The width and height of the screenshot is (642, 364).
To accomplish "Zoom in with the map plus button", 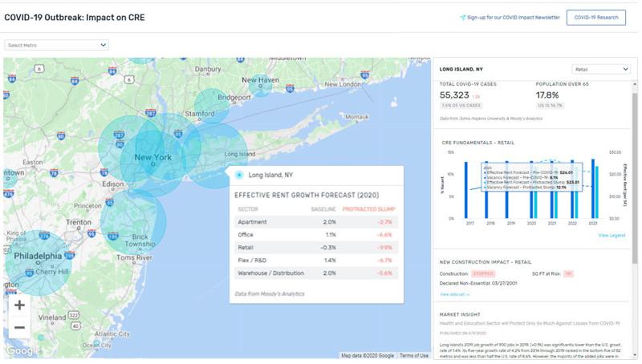I will (19, 305).
